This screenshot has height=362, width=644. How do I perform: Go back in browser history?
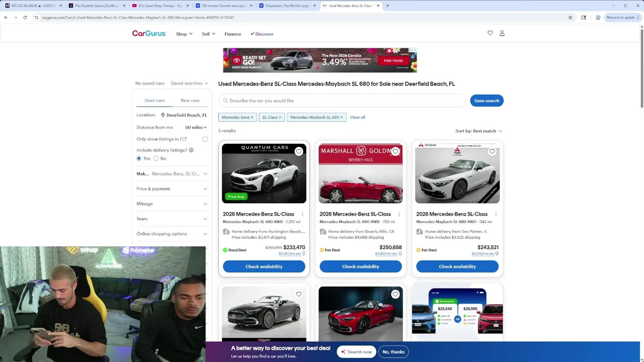point(6,17)
